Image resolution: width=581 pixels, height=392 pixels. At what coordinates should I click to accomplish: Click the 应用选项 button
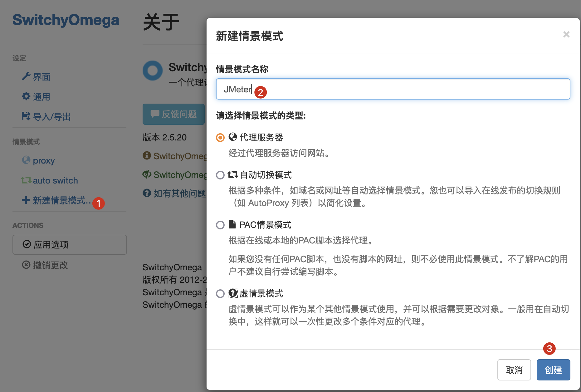tap(70, 245)
